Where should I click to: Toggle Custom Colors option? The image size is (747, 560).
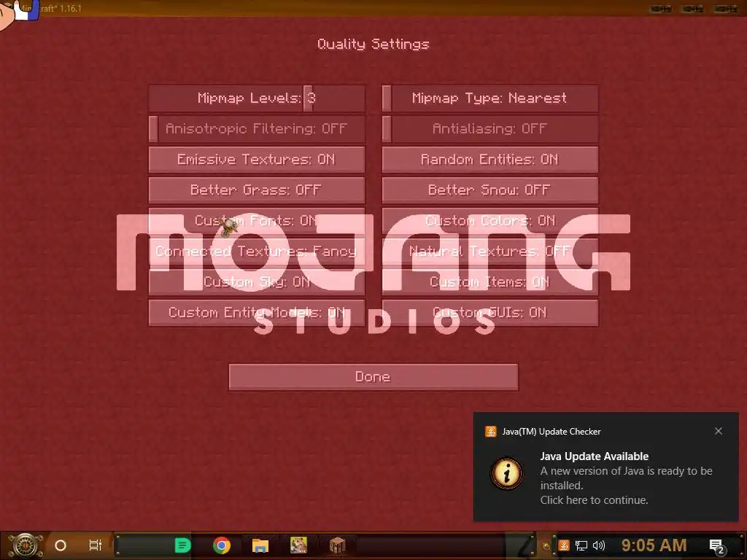pos(490,220)
